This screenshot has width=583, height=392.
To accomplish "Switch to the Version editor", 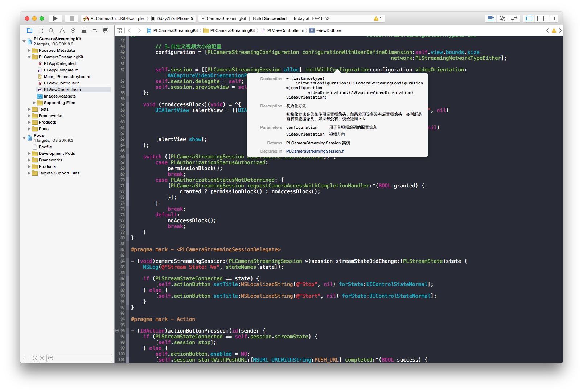I will (514, 18).
